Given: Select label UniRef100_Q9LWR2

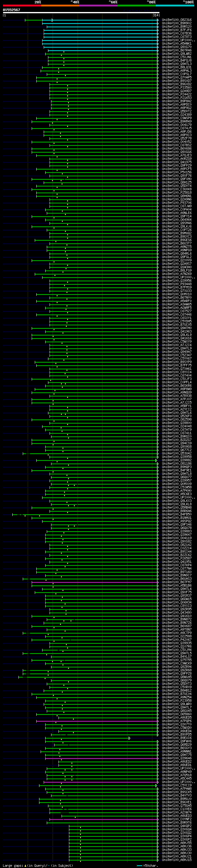Looking at the screenshot, I should pyautogui.click(x=177, y=54).
